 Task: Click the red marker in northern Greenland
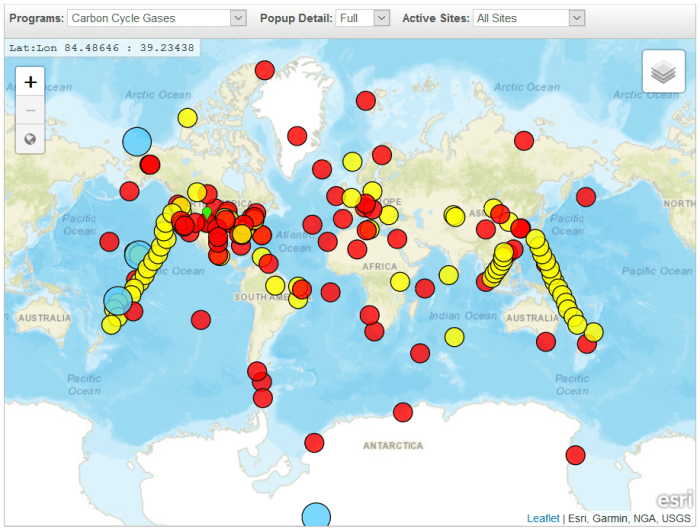click(x=265, y=70)
